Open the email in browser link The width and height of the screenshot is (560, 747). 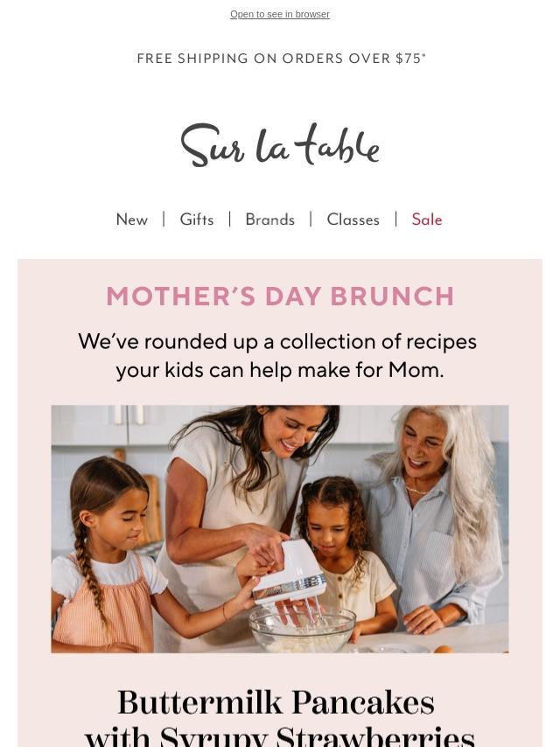click(280, 14)
